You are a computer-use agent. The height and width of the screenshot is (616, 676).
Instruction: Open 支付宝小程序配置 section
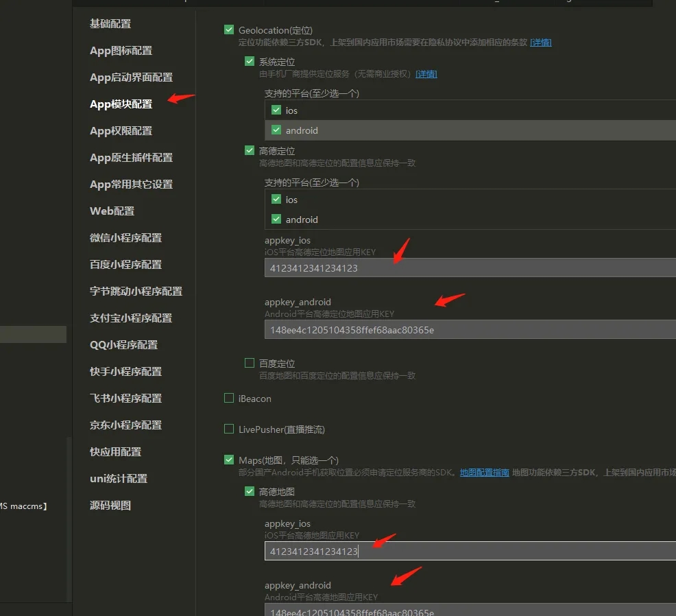click(131, 318)
